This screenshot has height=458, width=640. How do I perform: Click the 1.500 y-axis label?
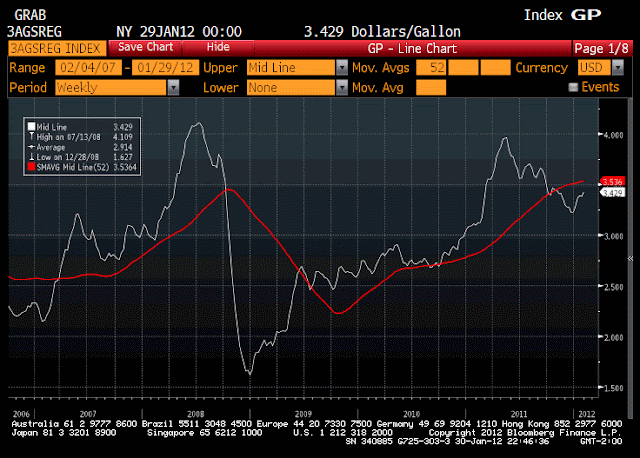[x=614, y=388]
